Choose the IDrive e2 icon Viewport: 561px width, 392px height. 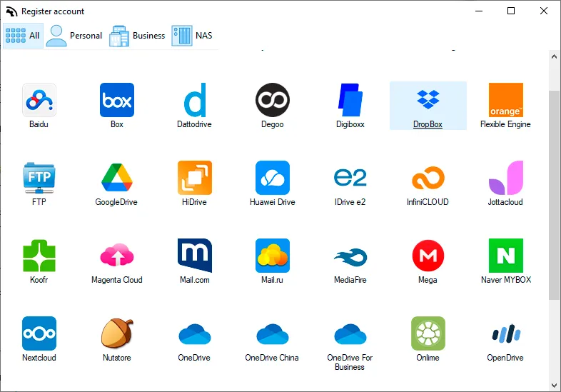pos(350,178)
